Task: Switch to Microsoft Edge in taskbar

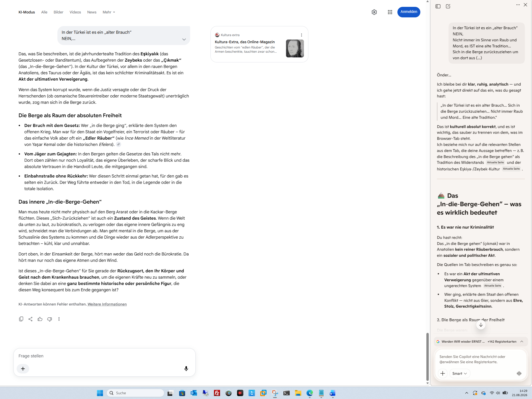Action: click(x=309, y=393)
